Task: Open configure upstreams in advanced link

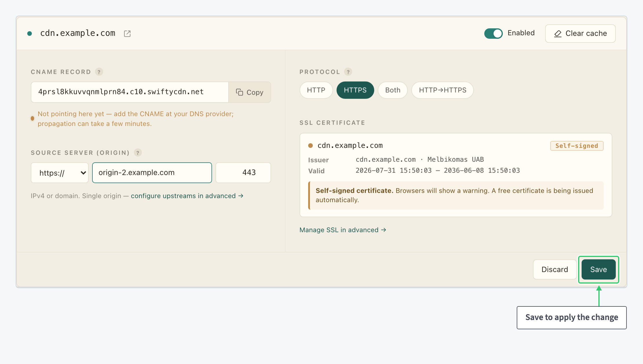Action: (x=187, y=196)
